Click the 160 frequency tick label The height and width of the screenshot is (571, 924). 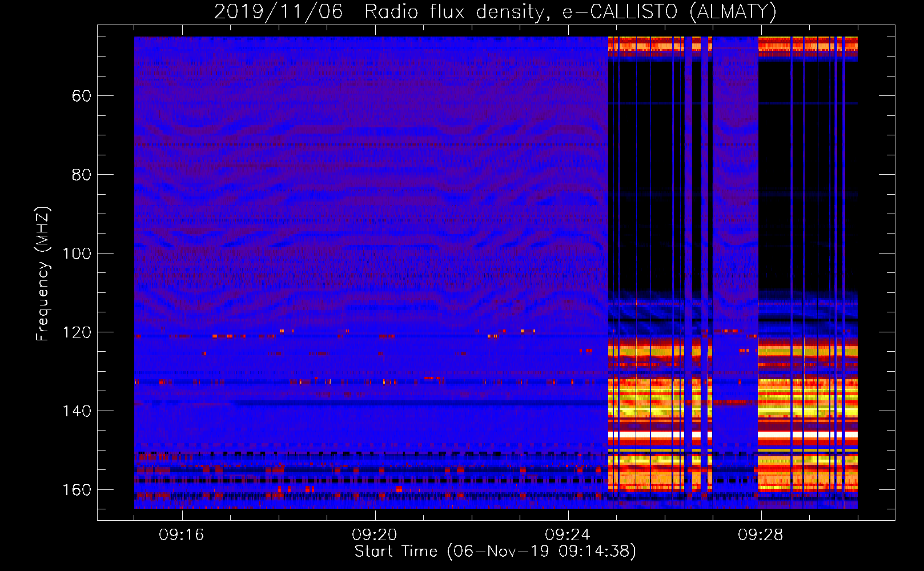(x=77, y=490)
